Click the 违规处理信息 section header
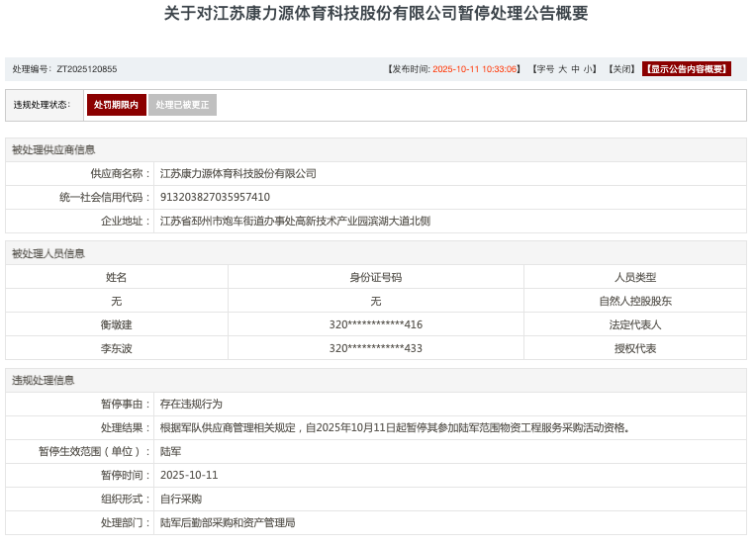Screen dimensions: 756x547 tap(44, 380)
